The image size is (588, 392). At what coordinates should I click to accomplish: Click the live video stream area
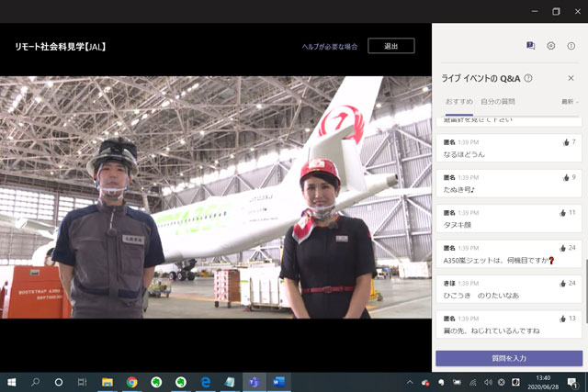click(216, 197)
